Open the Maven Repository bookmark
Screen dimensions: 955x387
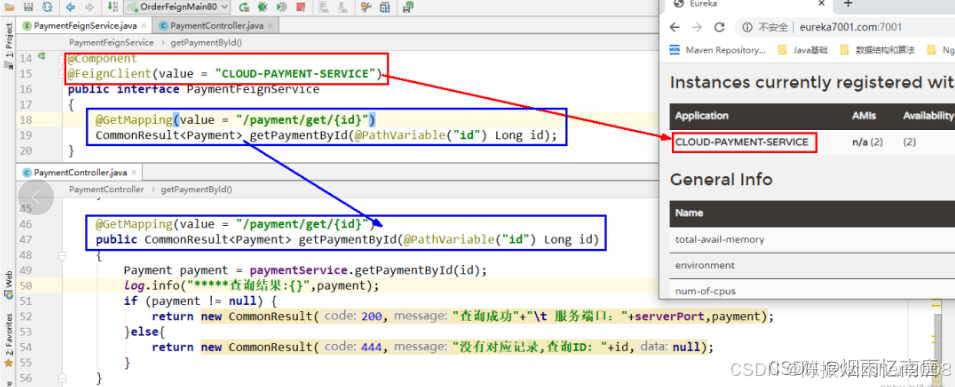tap(718, 51)
